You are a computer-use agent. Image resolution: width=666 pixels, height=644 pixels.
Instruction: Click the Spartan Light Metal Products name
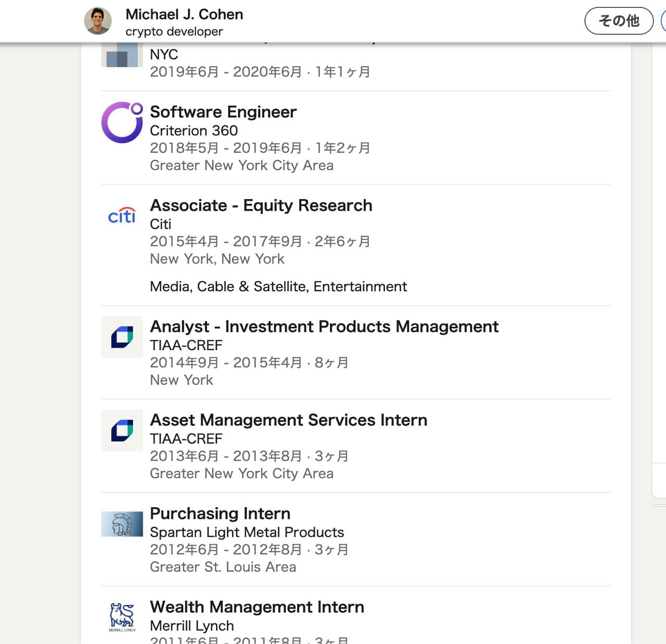point(247,532)
